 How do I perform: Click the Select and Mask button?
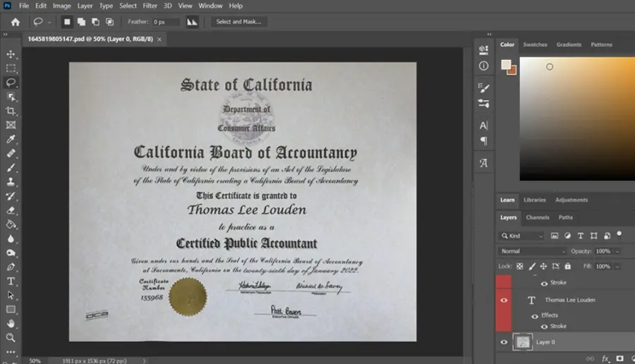coord(238,22)
